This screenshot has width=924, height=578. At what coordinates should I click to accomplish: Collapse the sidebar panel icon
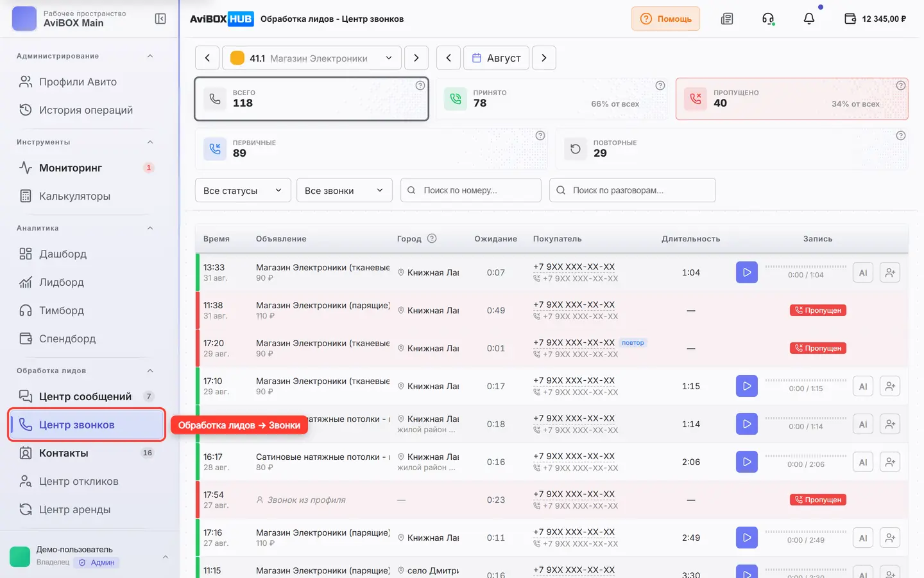pos(160,19)
